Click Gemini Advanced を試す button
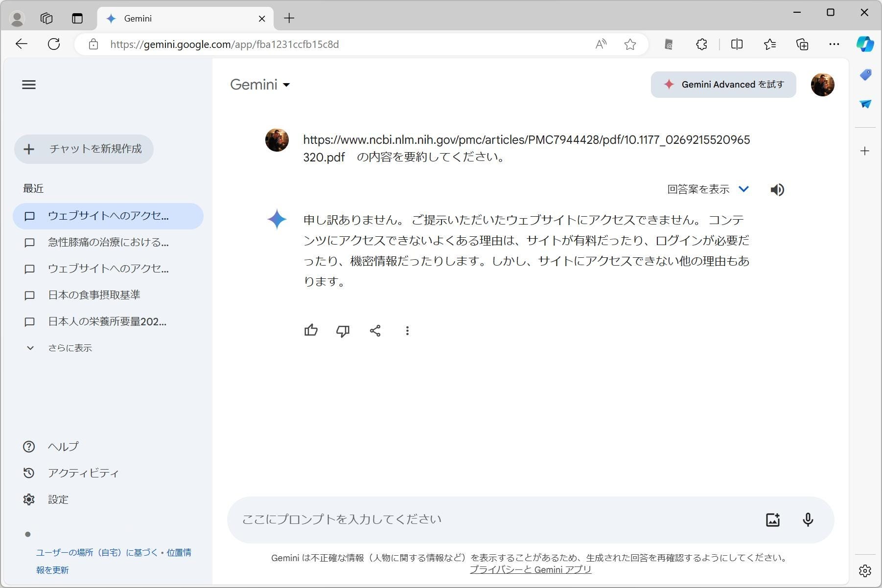882x588 pixels. coord(723,85)
